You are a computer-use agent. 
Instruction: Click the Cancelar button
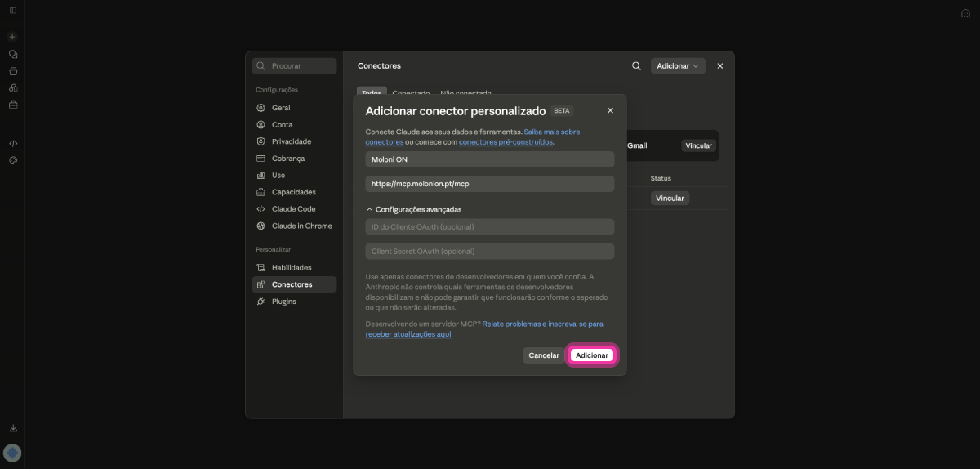[544, 355]
